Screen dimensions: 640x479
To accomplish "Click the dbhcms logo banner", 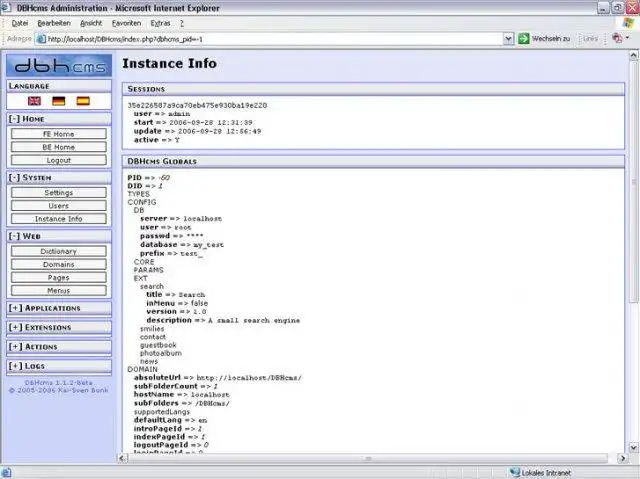I will point(59,65).
